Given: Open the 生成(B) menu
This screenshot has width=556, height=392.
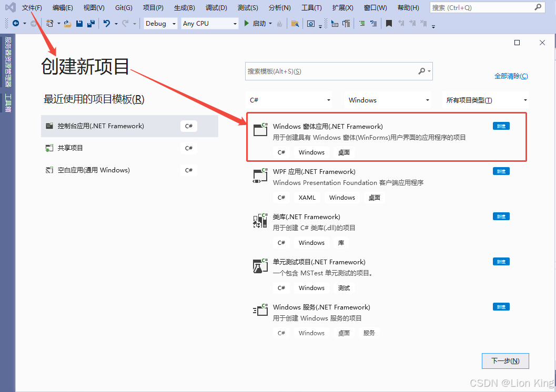Looking at the screenshot, I should [185, 8].
